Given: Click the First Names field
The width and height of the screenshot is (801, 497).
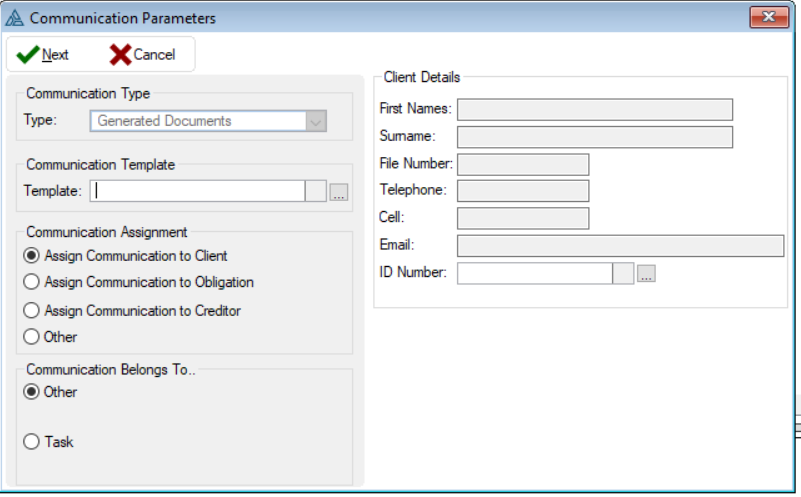Looking at the screenshot, I should tap(594, 109).
